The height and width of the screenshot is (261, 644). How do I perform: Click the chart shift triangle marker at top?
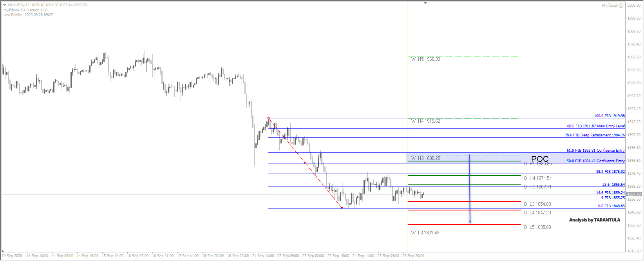tap(425, 3)
